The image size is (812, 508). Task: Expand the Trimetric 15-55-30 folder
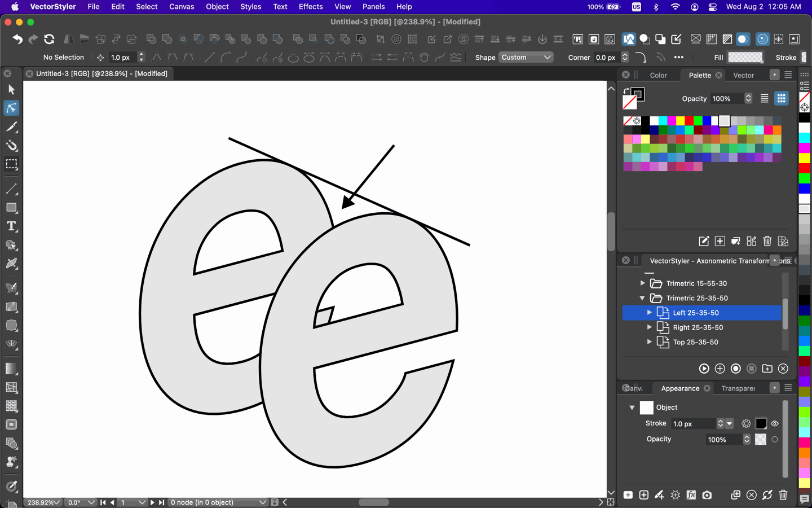tap(642, 283)
